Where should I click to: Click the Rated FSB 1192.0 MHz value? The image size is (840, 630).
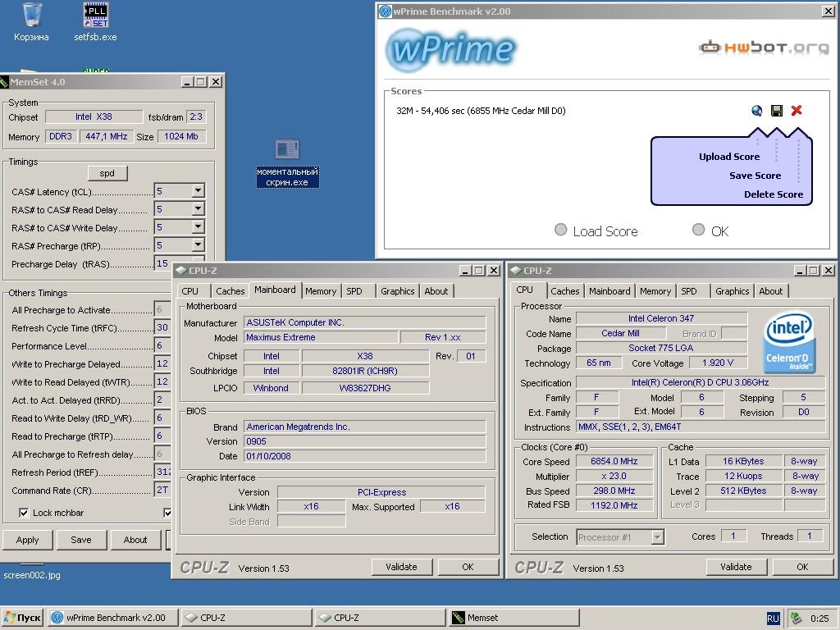(614, 505)
